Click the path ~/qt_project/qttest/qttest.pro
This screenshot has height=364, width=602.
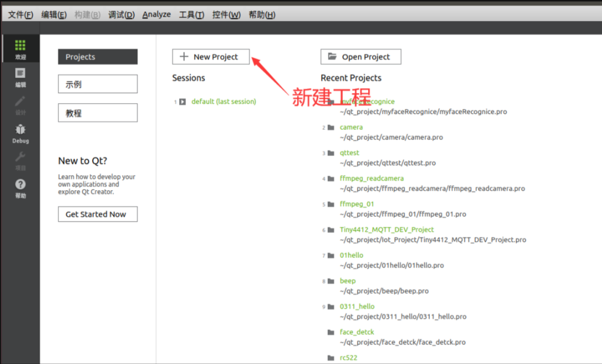pyautogui.click(x=387, y=163)
